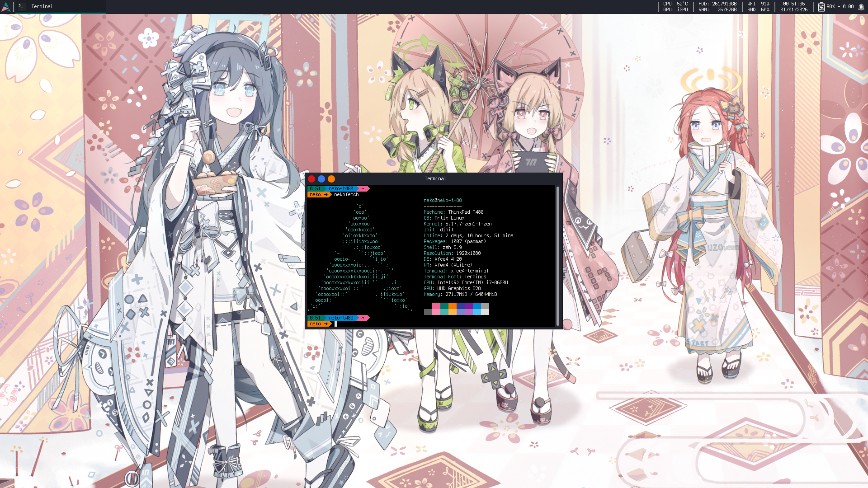Screen dimensions: 868x488
Task: Click the battery charging icon
Action: (821, 7)
